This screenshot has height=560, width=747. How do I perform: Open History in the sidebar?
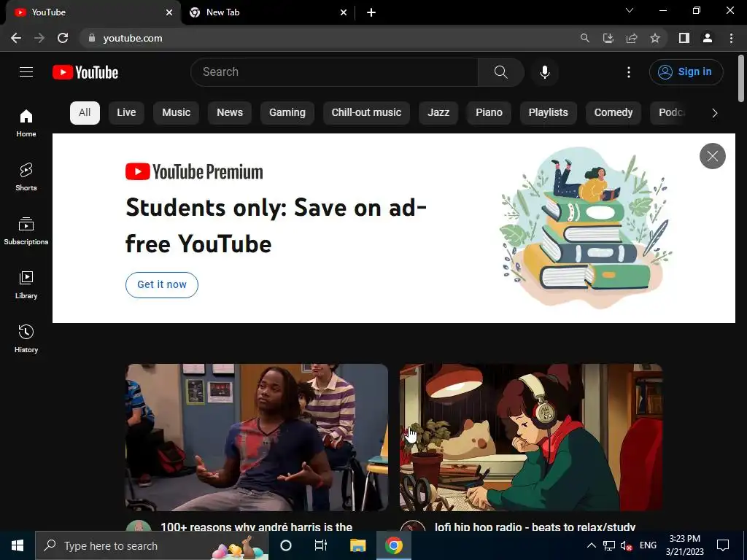pos(26,338)
